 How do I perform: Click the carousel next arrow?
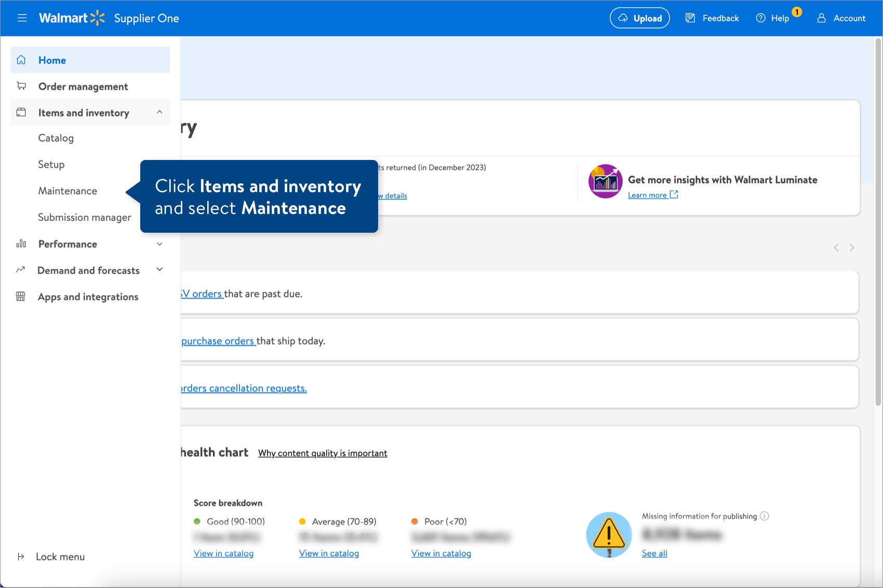coord(852,247)
